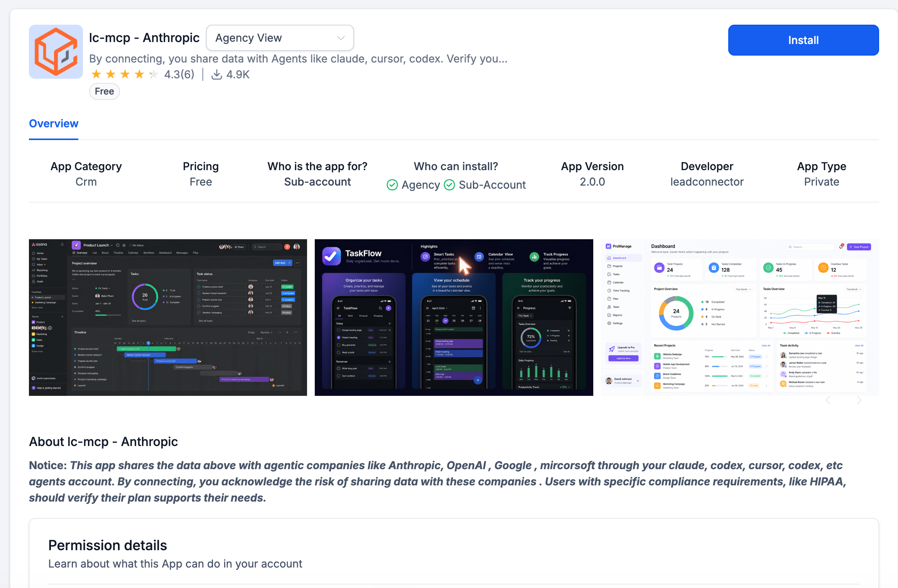This screenshot has height=588, width=898.
Task: Click the star rating icons
Action: pyautogui.click(x=125, y=74)
